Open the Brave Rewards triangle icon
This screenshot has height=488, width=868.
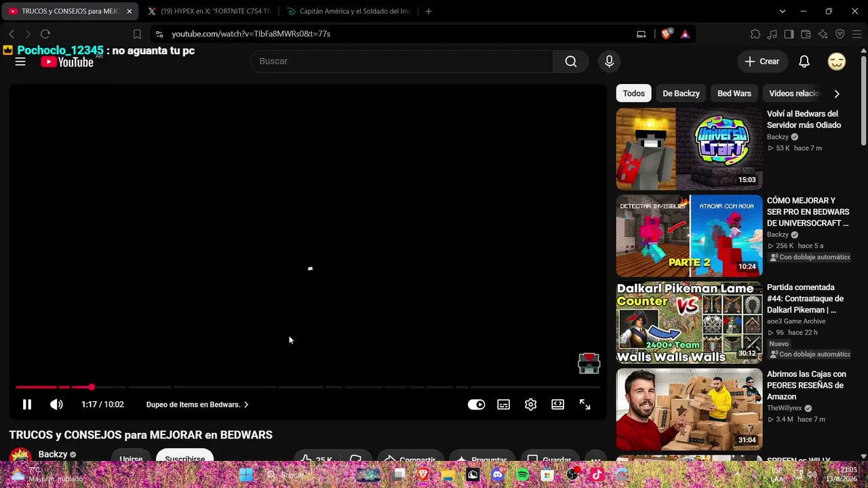pyautogui.click(x=685, y=34)
